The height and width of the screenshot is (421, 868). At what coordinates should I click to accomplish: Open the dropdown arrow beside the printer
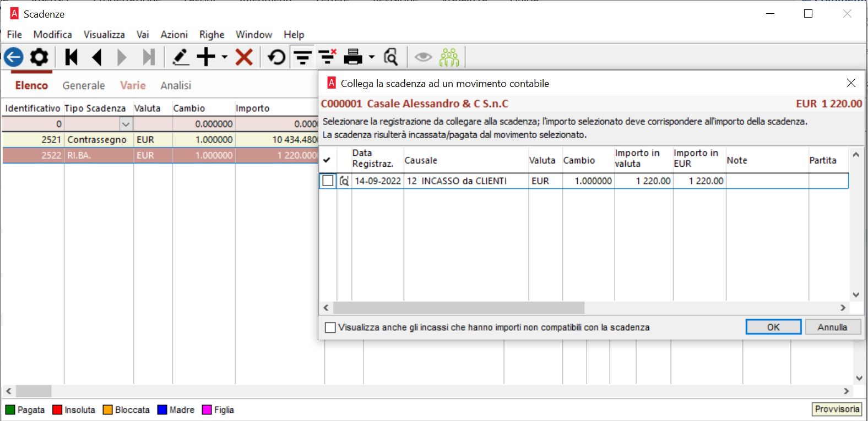(x=372, y=57)
